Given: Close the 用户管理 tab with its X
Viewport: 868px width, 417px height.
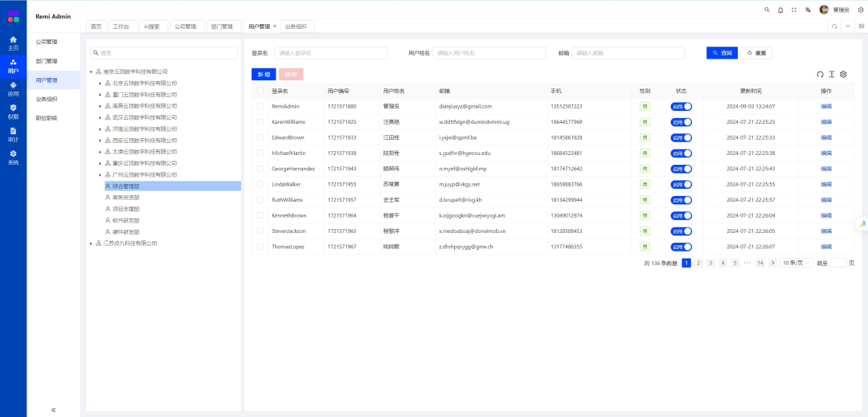Looking at the screenshot, I should click(x=275, y=27).
